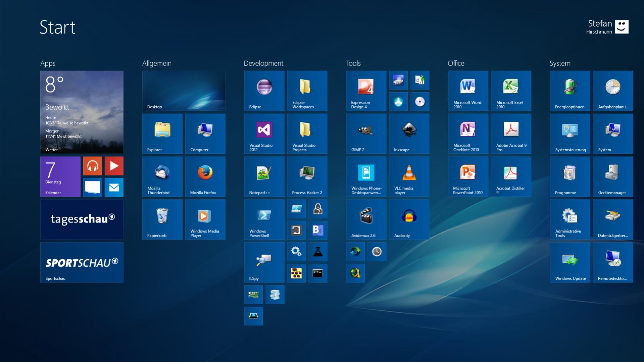The height and width of the screenshot is (362, 644).
Task: Start Visual Studio 2012
Action: 264,134
